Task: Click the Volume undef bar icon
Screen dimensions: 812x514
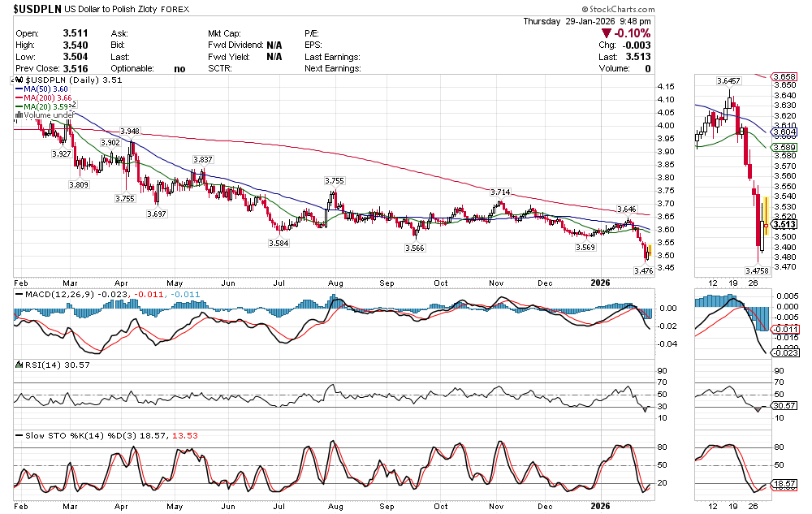Action: (19, 115)
